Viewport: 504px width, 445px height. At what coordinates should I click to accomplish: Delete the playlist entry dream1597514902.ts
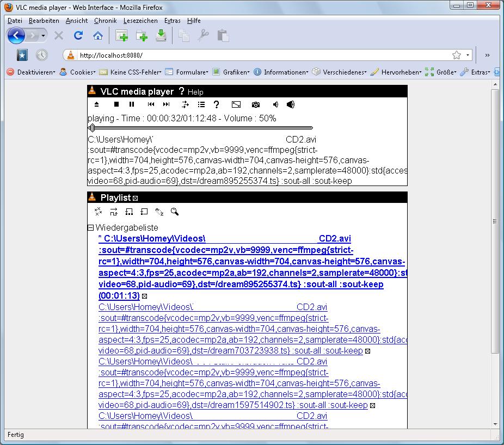(x=372, y=405)
